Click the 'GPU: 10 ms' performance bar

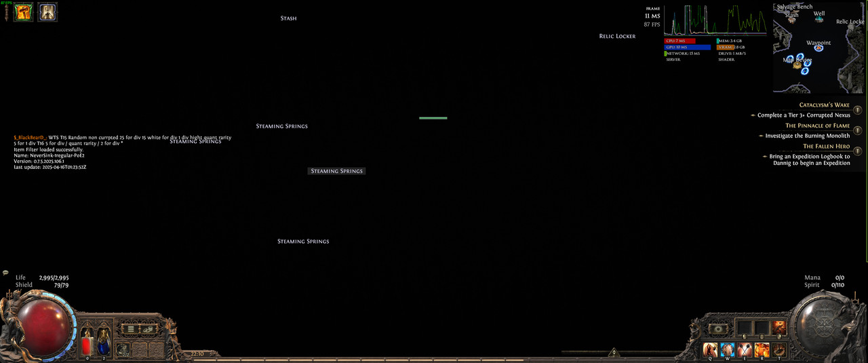click(688, 47)
